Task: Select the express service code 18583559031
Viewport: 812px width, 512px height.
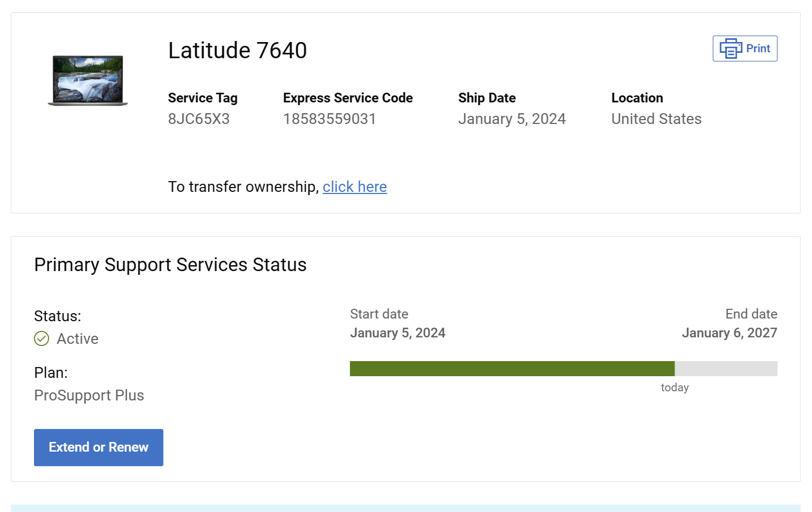Action: [329, 119]
